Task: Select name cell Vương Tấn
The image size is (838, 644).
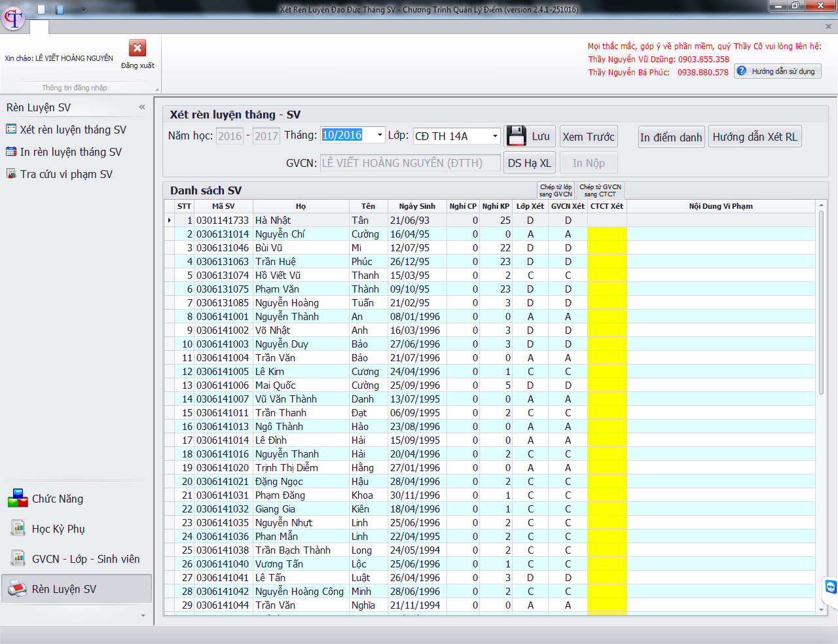Action: (301, 564)
